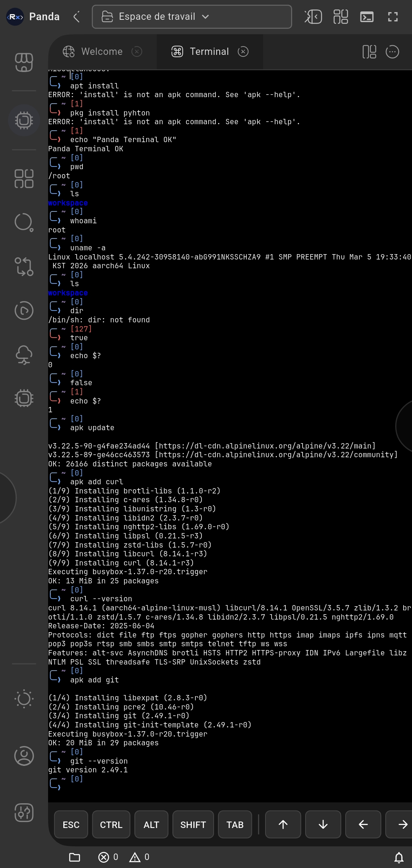The height and width of the screenshot is (868, 412).
Task: Tap the down arrow key button
Action: tap(323, 825)
